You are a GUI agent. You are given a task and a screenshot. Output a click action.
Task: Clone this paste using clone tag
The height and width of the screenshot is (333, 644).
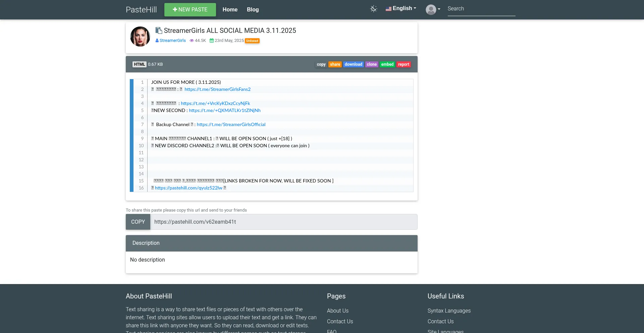(372, 64)
